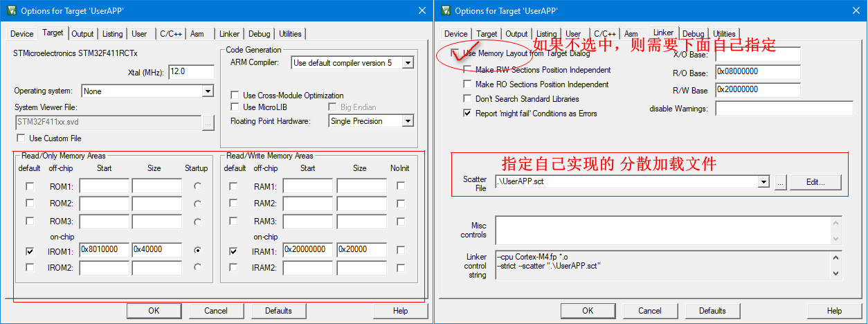Enable Use MicroLIB checkbox
This screenshot has width=868, height=324.
[235, 107]
